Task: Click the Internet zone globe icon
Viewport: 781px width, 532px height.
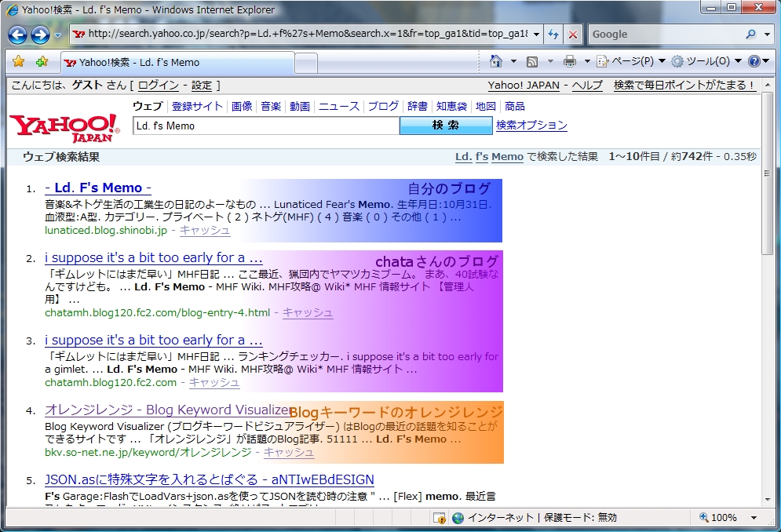Action: 458,518
